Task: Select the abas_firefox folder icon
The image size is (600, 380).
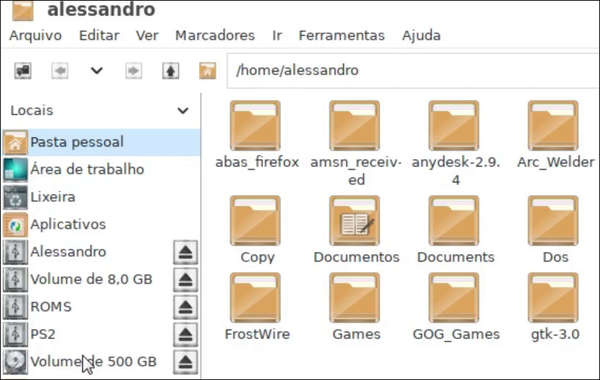Action: tap(255, 126)
